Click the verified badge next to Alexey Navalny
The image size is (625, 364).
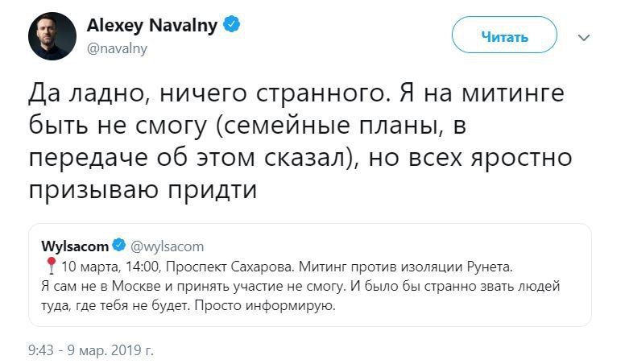tap(233, 25)
